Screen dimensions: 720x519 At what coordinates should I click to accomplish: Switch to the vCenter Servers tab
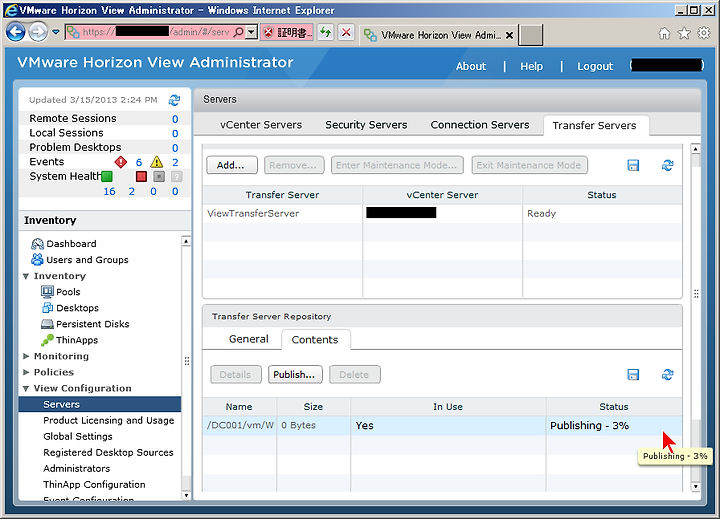(x=261, y=125)
